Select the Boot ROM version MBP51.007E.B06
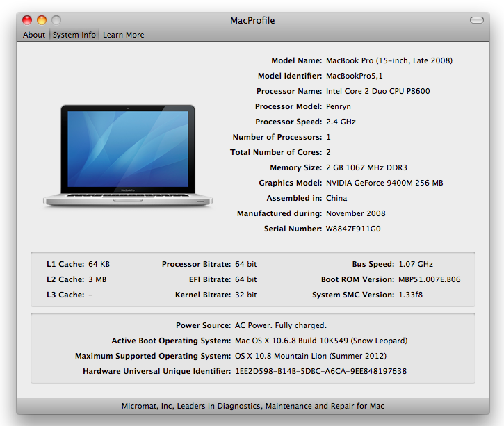 429,279
